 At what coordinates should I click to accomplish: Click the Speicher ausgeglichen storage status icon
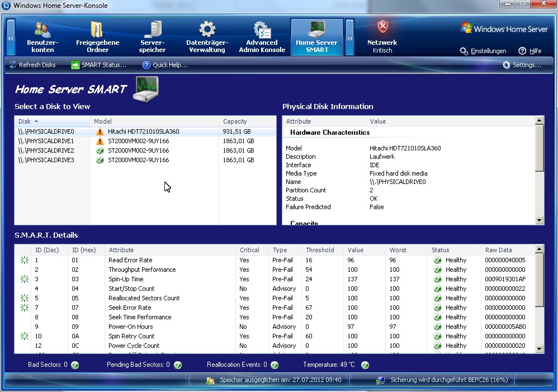click(210, 381)
